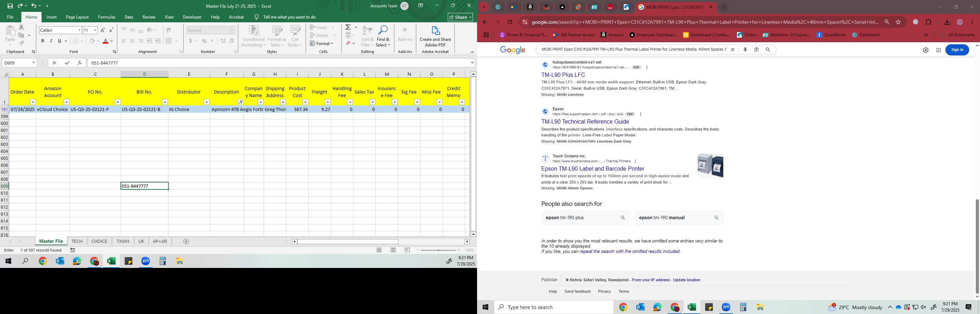
Task: Select the Page Break Preview icon in status bar
Action: pyautogui.click(x=408, y=250)
